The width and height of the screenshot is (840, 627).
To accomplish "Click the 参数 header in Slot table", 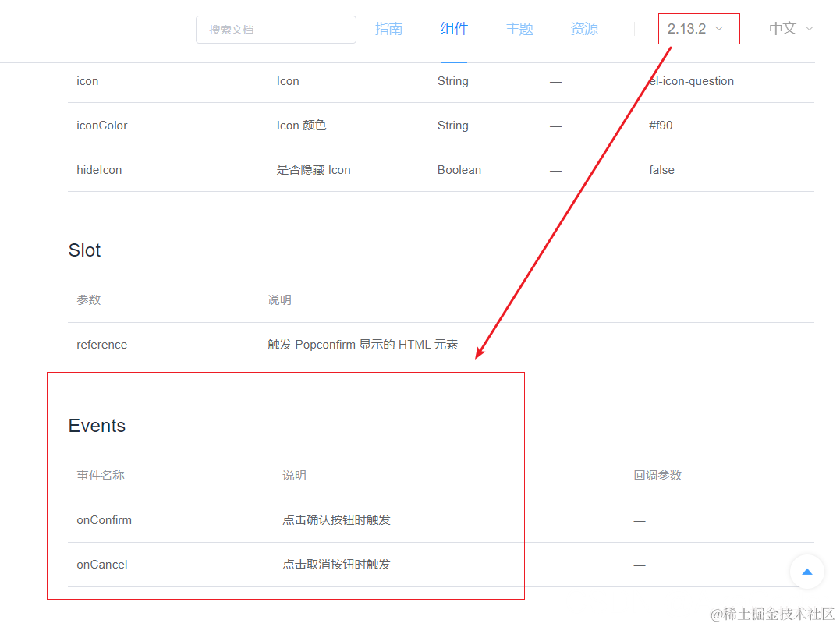I will [88, 299].
